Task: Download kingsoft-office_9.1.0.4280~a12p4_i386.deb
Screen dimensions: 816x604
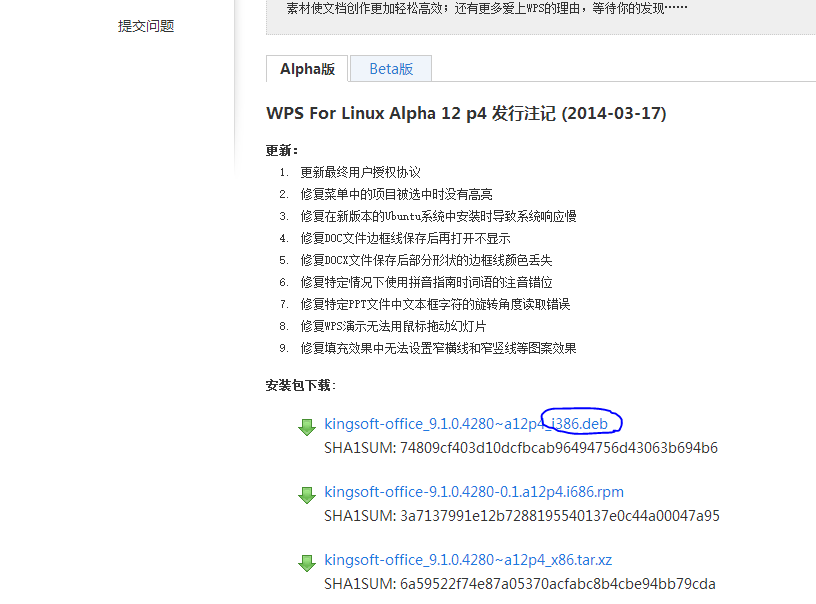Action: [x=466, y=424]
